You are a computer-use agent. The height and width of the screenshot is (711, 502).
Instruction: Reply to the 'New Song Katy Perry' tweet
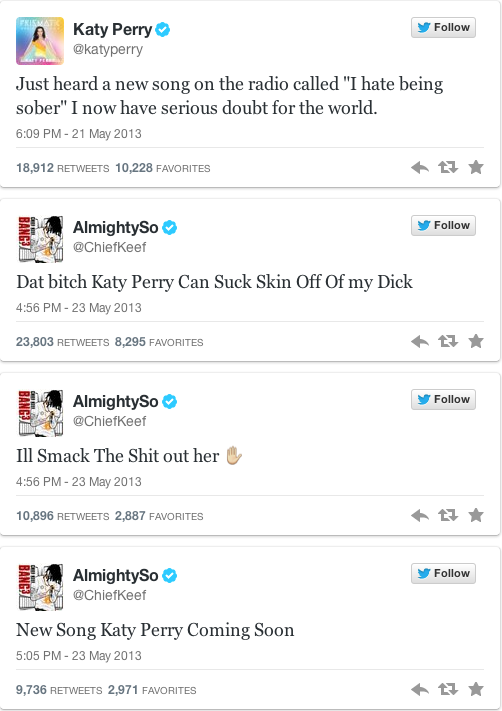point(420,690)
